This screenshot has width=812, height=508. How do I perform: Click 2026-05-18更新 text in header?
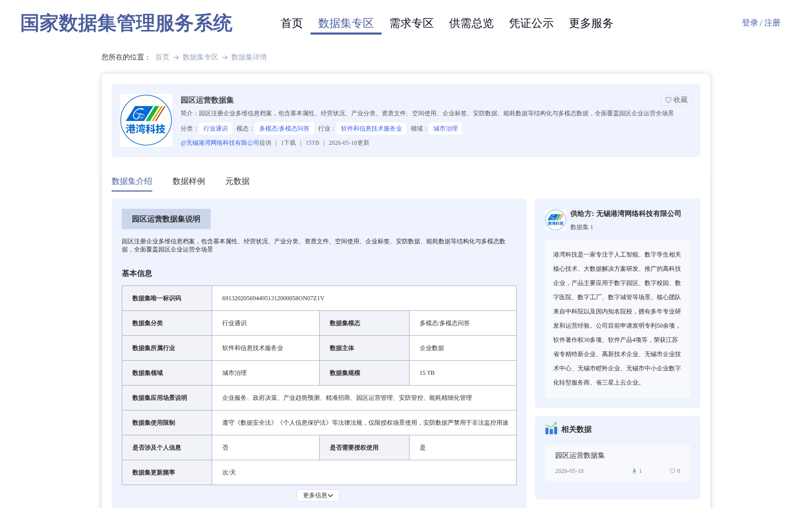(x=349, y=143)
